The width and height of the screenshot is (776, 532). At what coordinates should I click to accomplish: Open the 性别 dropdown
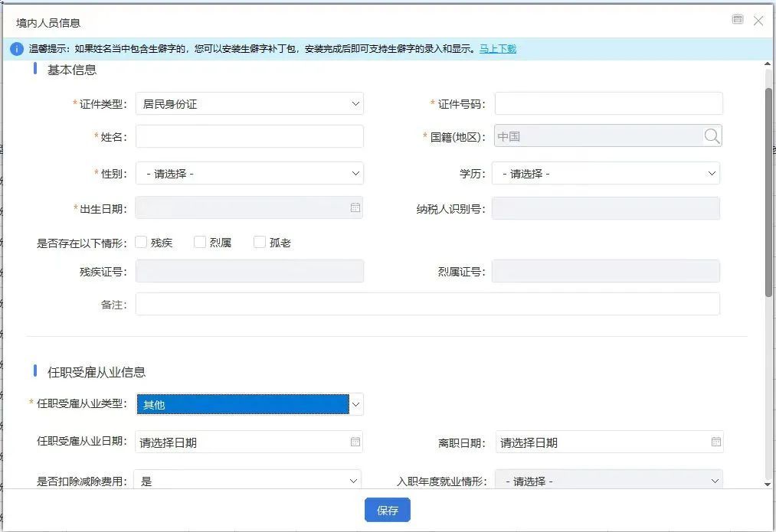250,174
